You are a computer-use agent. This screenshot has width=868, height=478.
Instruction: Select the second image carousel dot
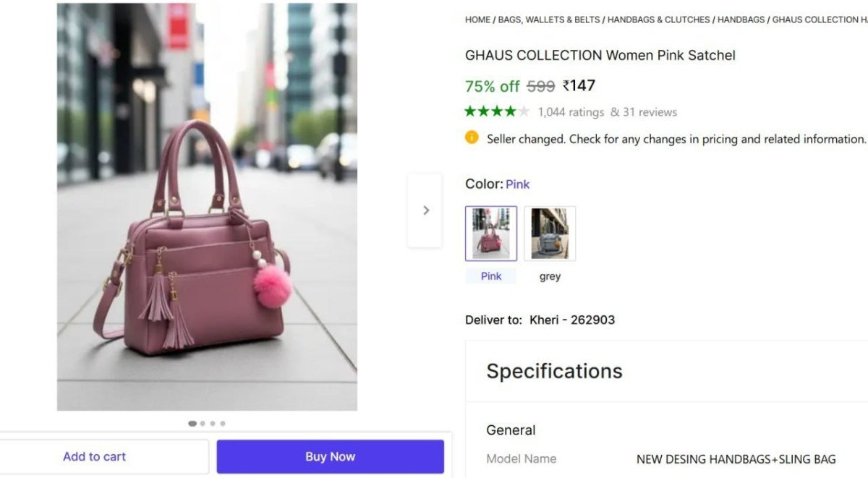click(203, 423)
